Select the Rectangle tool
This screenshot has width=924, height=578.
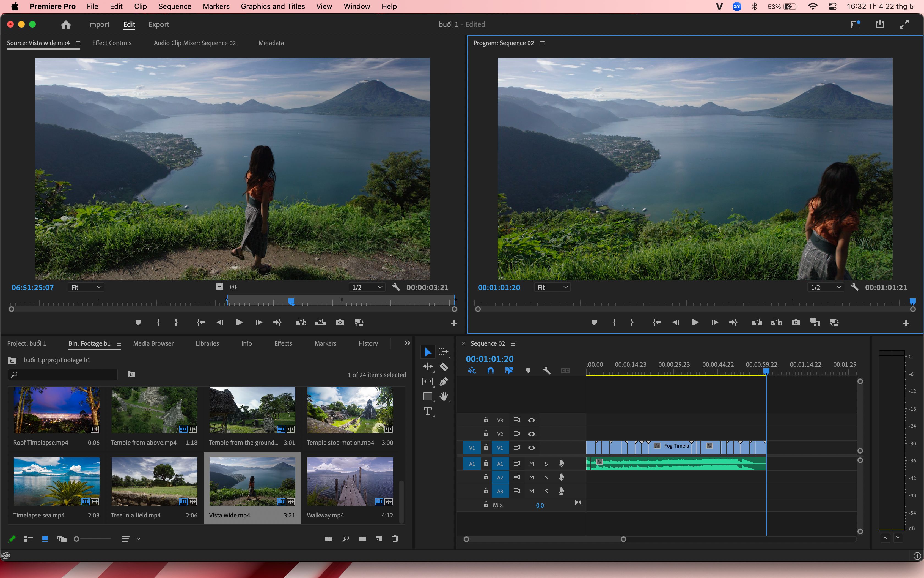click(428, 396)
